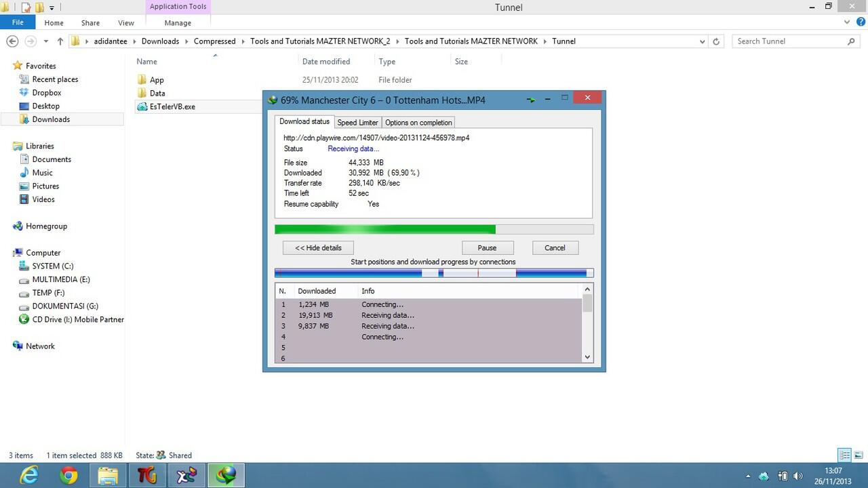Open Recent places in sidebar
Viewport: 868px width, 488px height.
tap(55, 79)
